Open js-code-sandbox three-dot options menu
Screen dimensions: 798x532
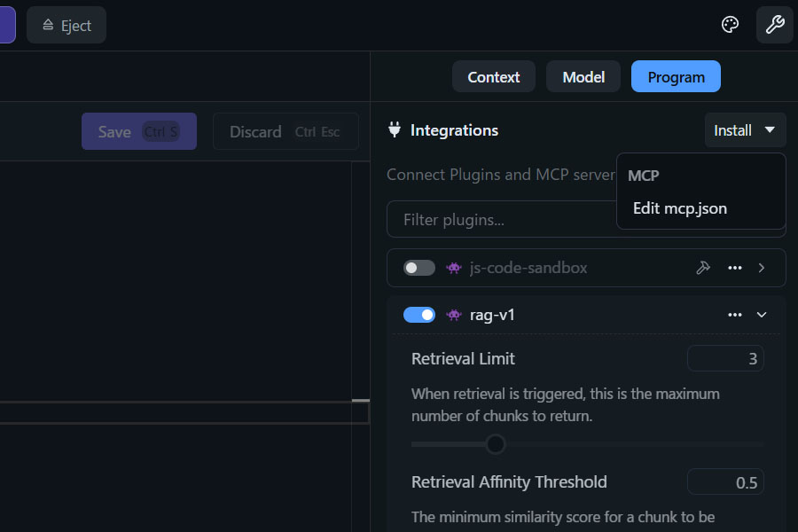[x=734, y=268]
